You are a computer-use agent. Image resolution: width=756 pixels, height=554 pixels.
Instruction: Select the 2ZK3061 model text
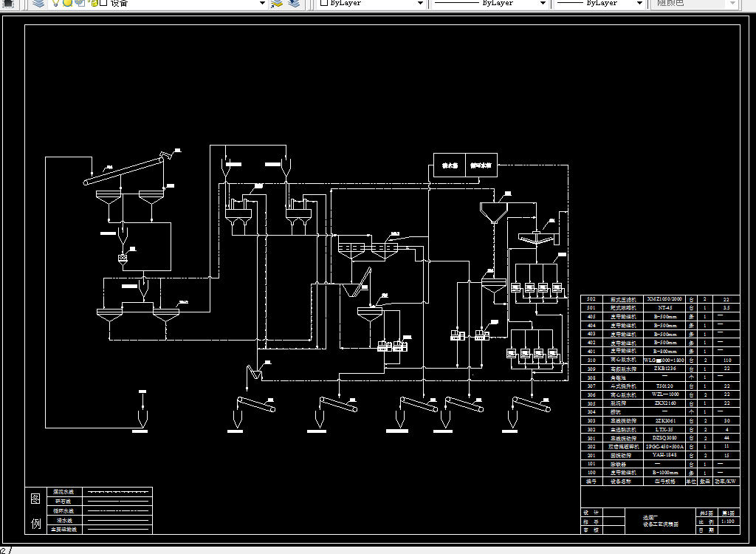click(x=664, y=421)
